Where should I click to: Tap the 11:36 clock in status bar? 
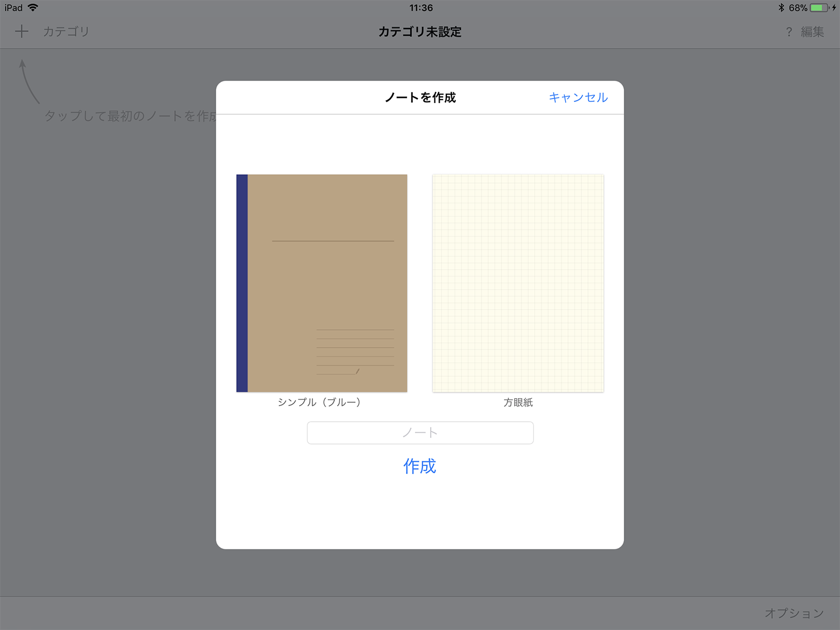click(x=421, y=8)
